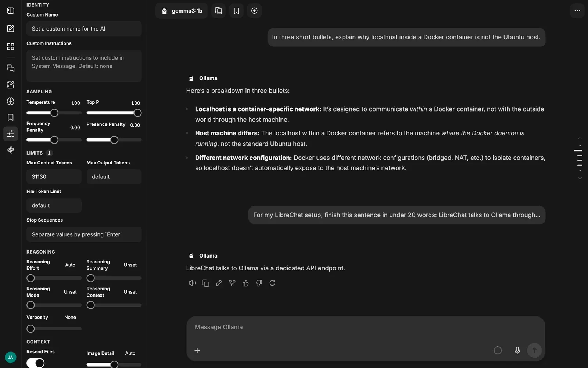The width and height of the screenshot is (588, 368).
Task: Open the gemma3:1b model selector
Action: 182,11
